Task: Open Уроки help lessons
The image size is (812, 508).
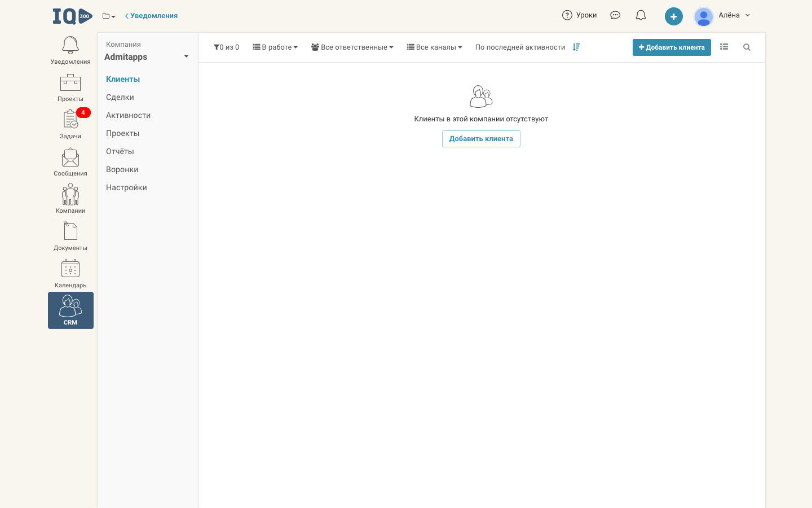Action: 579,15
